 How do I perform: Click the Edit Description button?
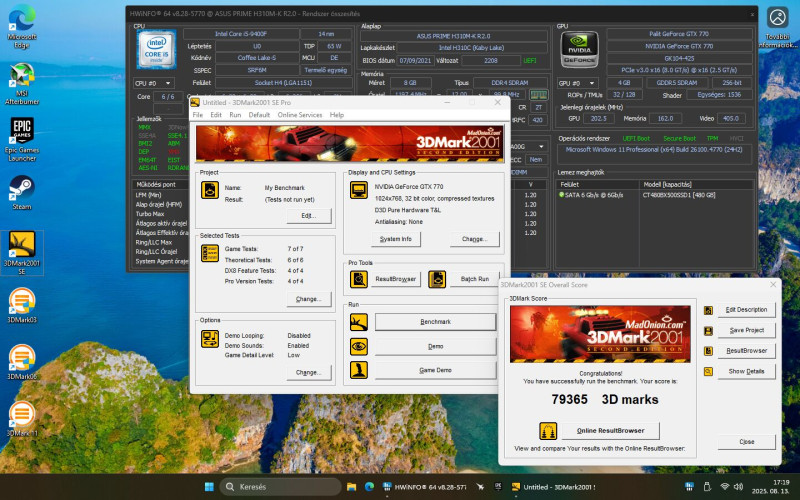(746, 310)
